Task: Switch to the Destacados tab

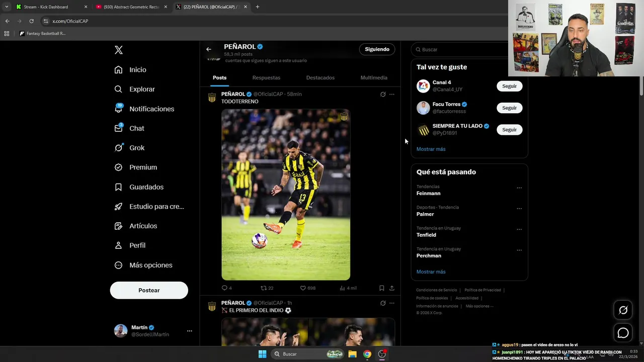Action: coord(320,77)
